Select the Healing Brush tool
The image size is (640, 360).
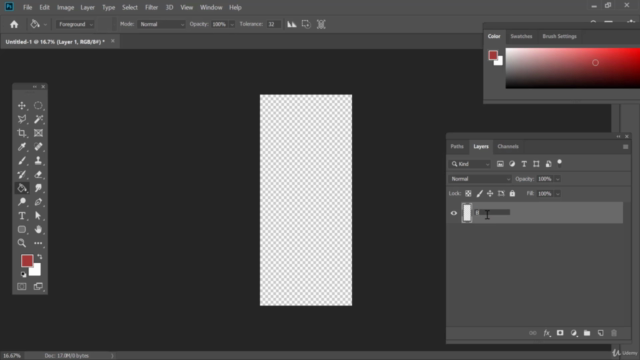pyautogui.click(x=38, y=147)
